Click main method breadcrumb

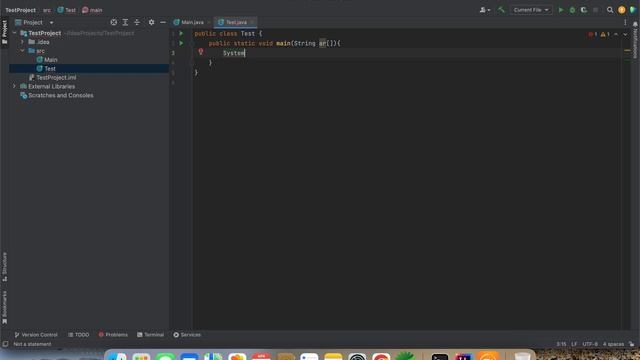tap(92, 10)
